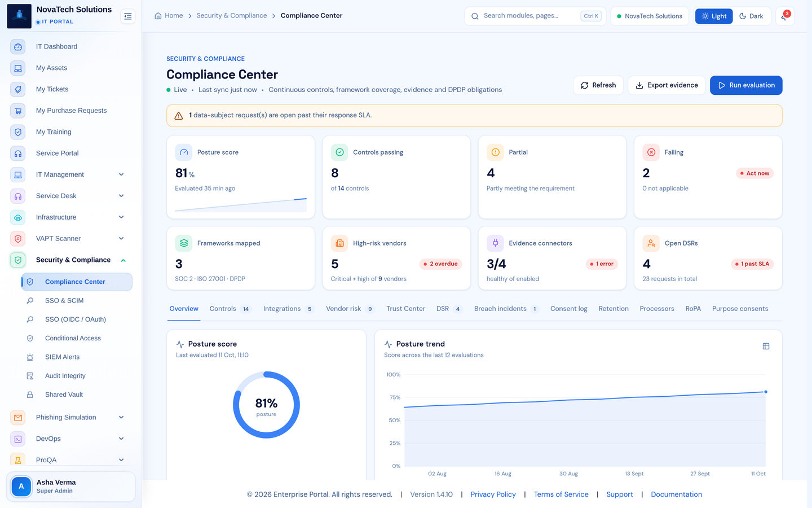The width and height of the screenshot is (812, 508).
Task: Switch to Light theme
Action: point(714,16)
